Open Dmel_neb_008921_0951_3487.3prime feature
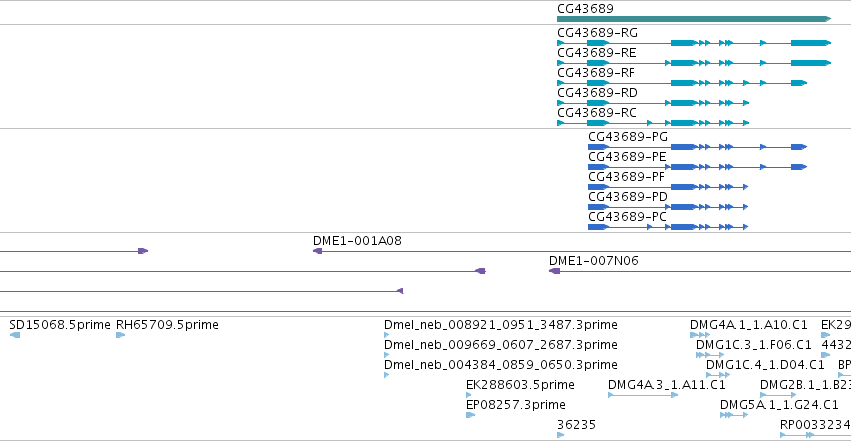The image size is (851, 441). pos(386,335)
